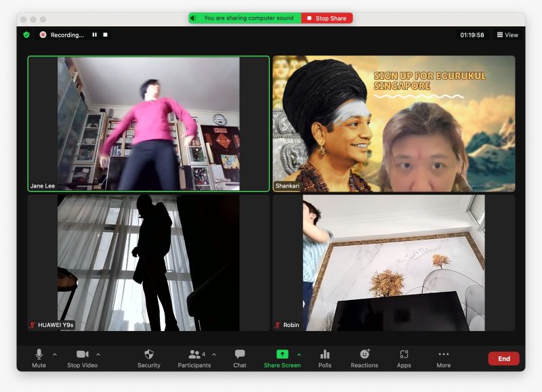Open the Security shield menu

(x=149, y=357)
